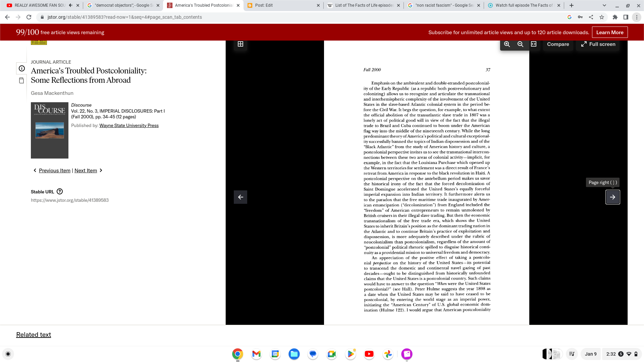Go to the previous page with left arrow
Screen dimensions: 644x362
(x=240, y=197)
